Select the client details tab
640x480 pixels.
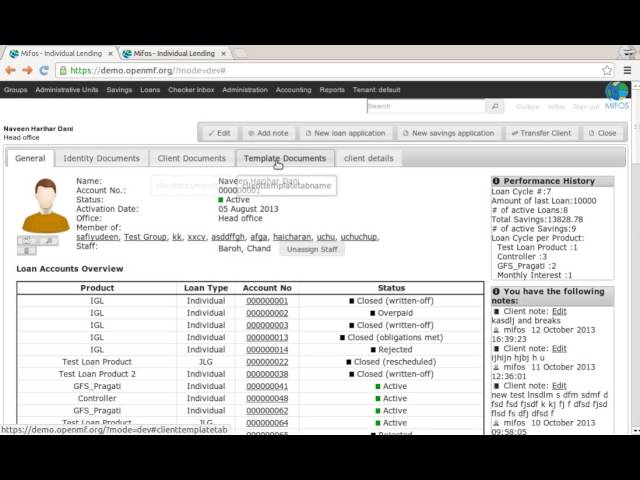click(x=369, y=158)
